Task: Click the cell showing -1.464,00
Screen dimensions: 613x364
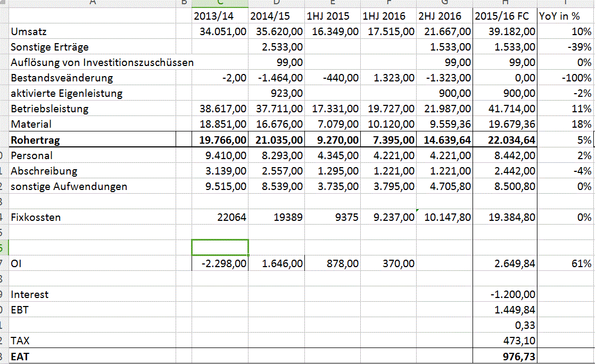Action: click(276, 78)
